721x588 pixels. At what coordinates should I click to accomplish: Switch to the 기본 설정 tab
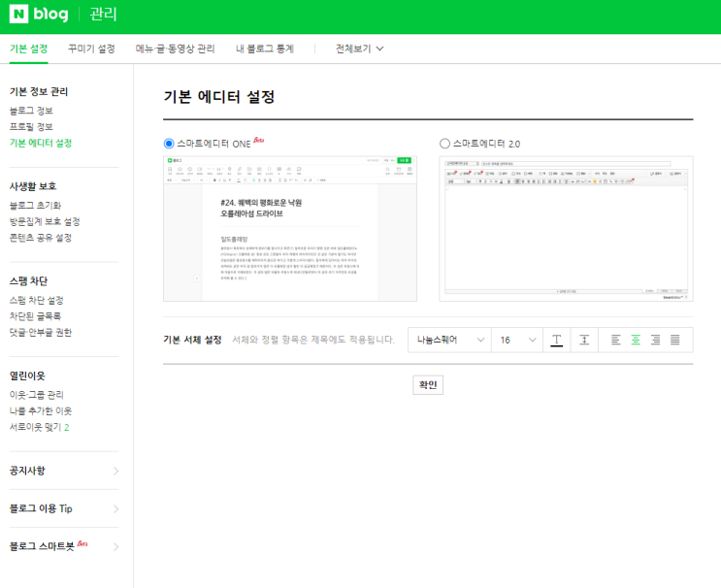point(28,49)
